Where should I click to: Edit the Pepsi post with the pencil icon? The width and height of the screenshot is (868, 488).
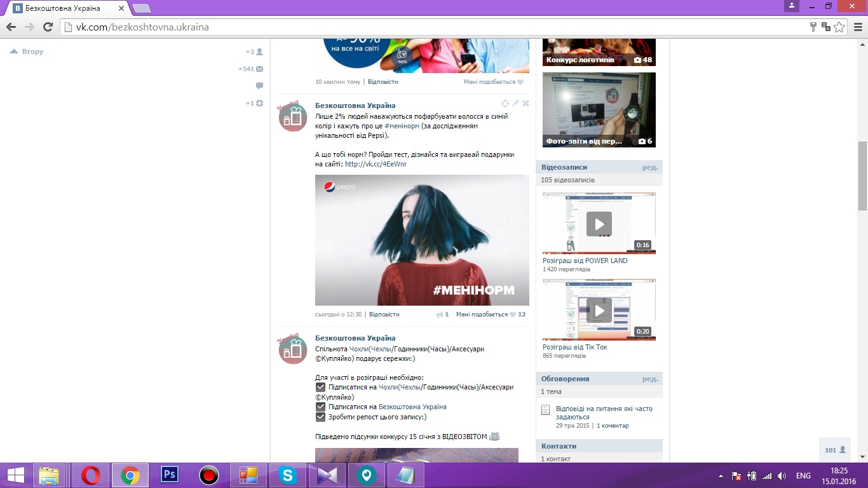516,103
